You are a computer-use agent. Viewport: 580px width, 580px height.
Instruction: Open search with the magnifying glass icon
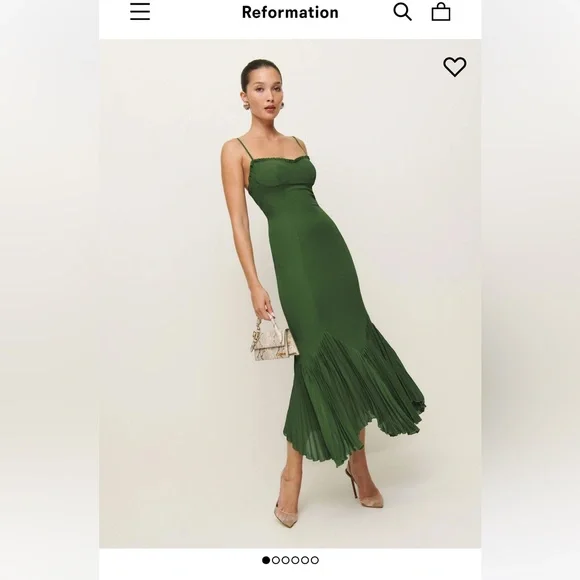pos(402,12)
